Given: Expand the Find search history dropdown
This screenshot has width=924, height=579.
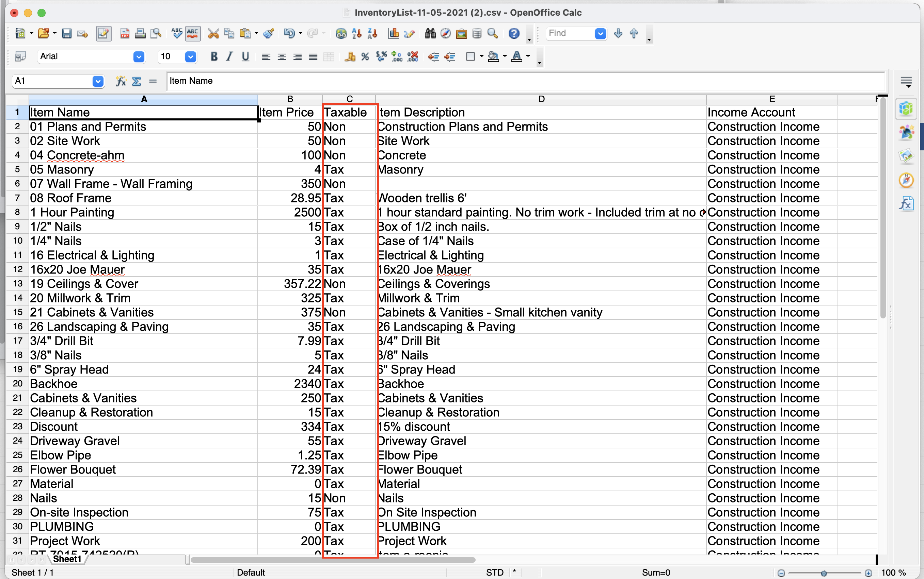Looking at the screenshot, I should pyautogui.click(x=601, y=34).
